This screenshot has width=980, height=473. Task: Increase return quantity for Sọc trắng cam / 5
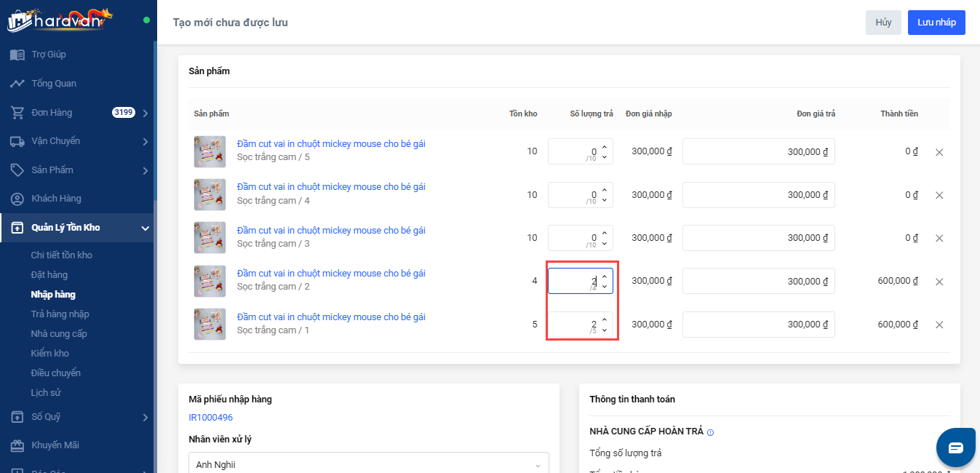coord(605,147)
